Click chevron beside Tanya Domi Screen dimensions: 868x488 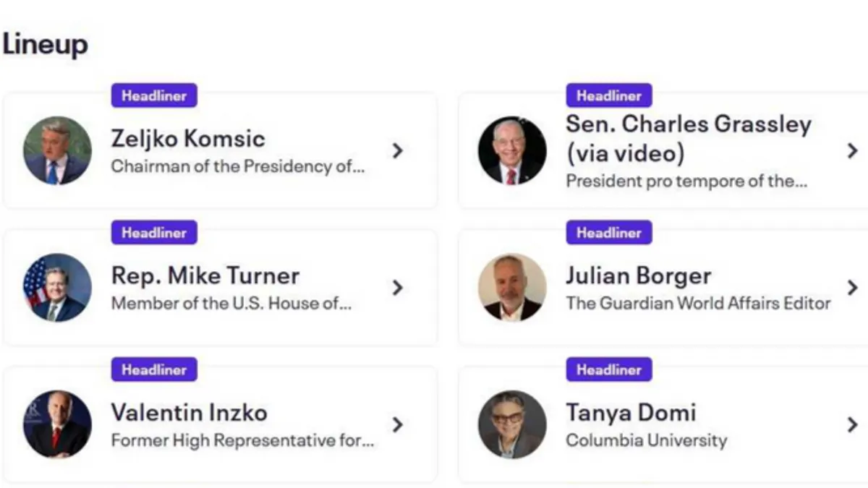point(852,424)
